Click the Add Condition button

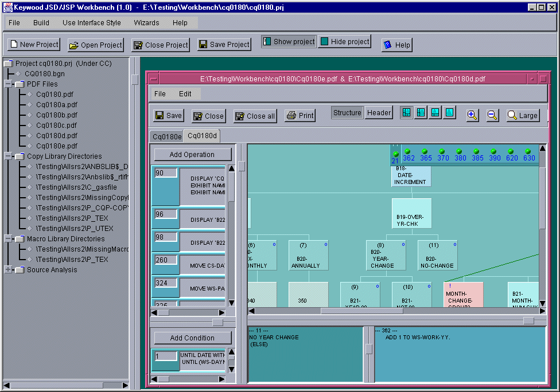192,338
